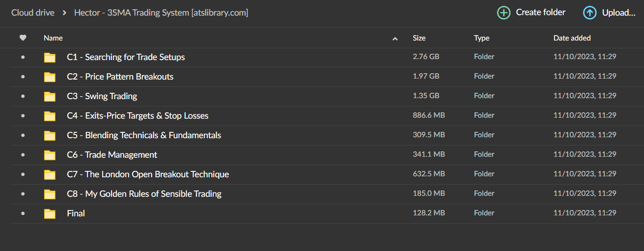Sort files by Type column header
Viewport: 644px width, 251px height.
[481, 38]
